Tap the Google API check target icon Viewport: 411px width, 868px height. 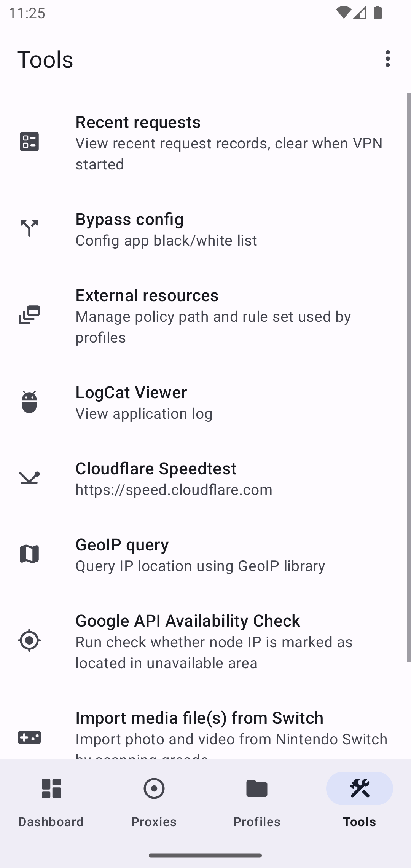click(29, 641)
